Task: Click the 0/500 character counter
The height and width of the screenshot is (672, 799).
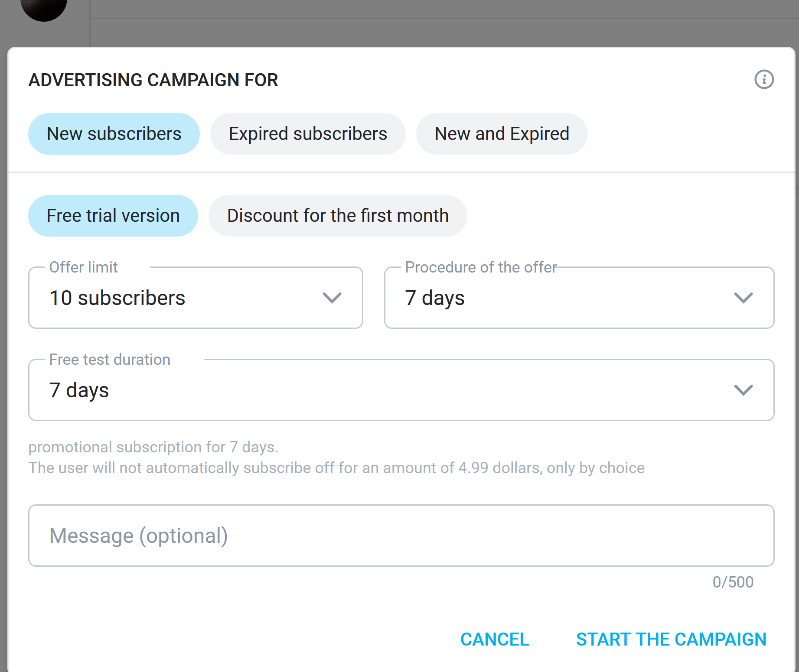Action: pos(733,582)
